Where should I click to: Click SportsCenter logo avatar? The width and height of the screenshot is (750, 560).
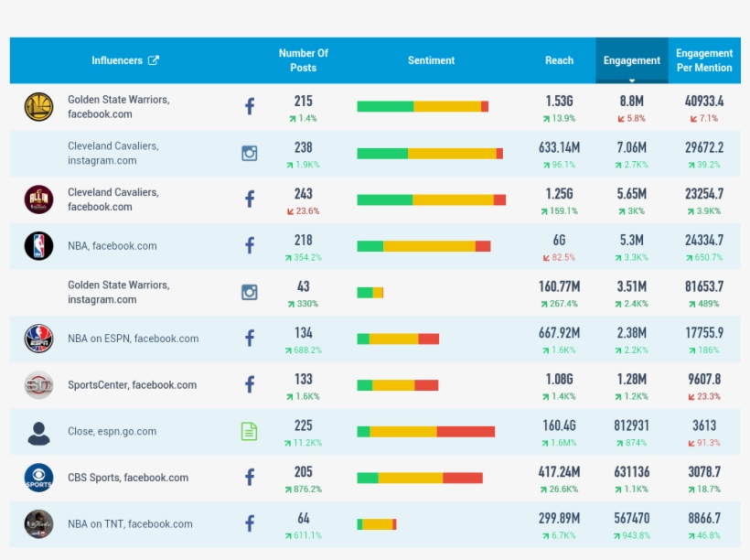click(x=38, y=385)
